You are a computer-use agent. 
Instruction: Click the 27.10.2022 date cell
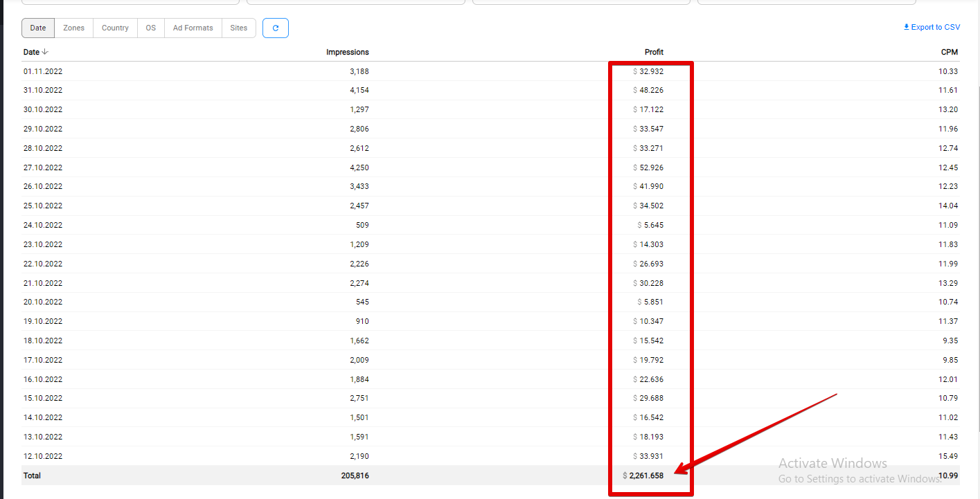pos(43,167)
